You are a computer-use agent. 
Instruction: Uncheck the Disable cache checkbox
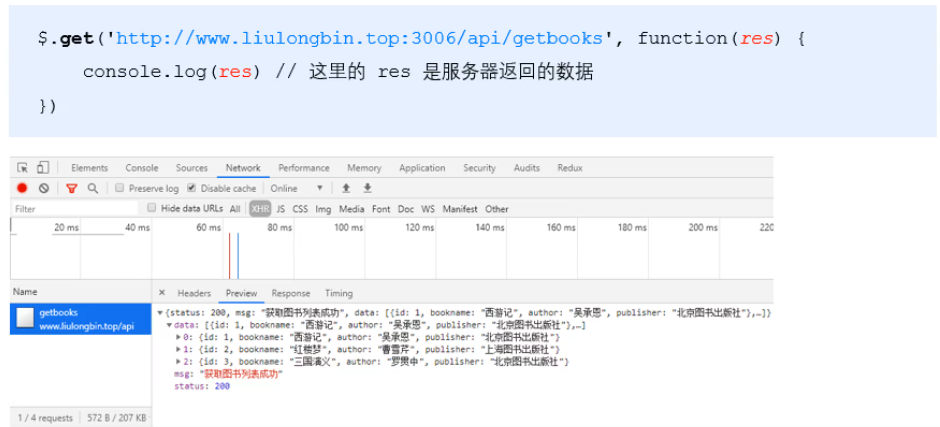[192, 188]
